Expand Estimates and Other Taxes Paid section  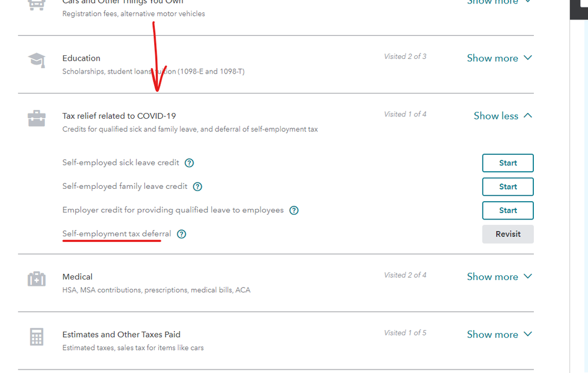[x=499, y=334]
